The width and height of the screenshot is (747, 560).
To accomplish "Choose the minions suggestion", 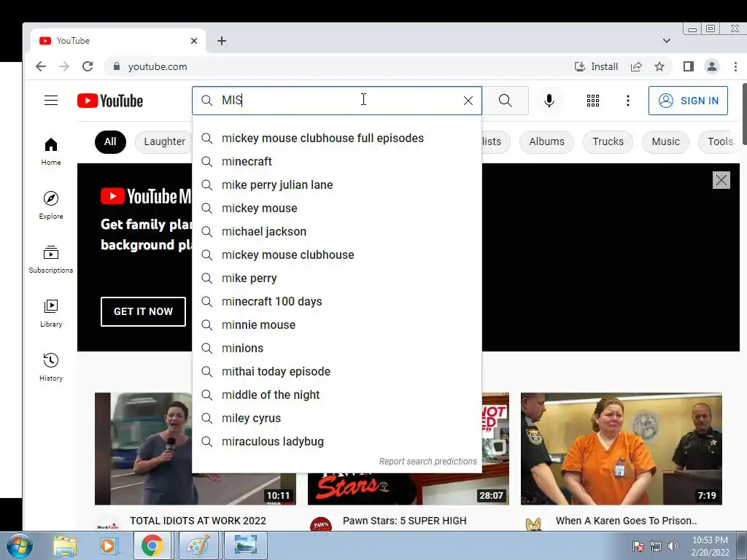I will pyautogui.click(x=337, y=348).
